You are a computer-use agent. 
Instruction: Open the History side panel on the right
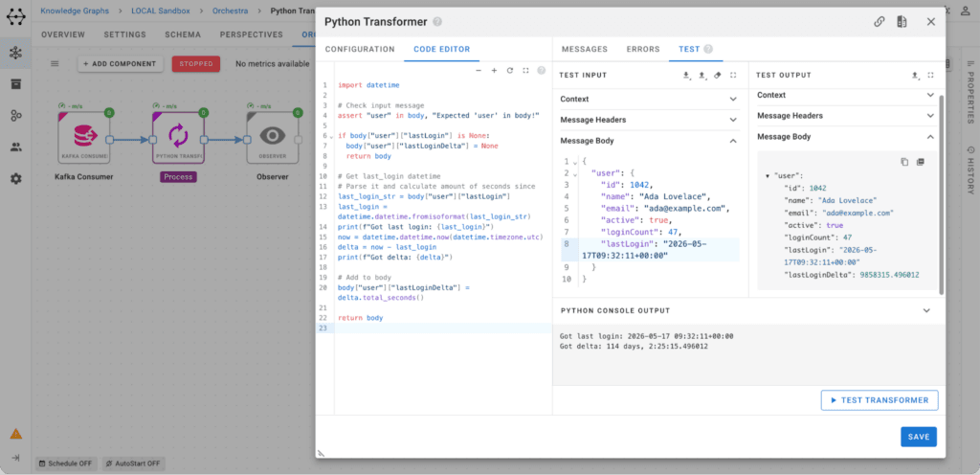[970, 170]
